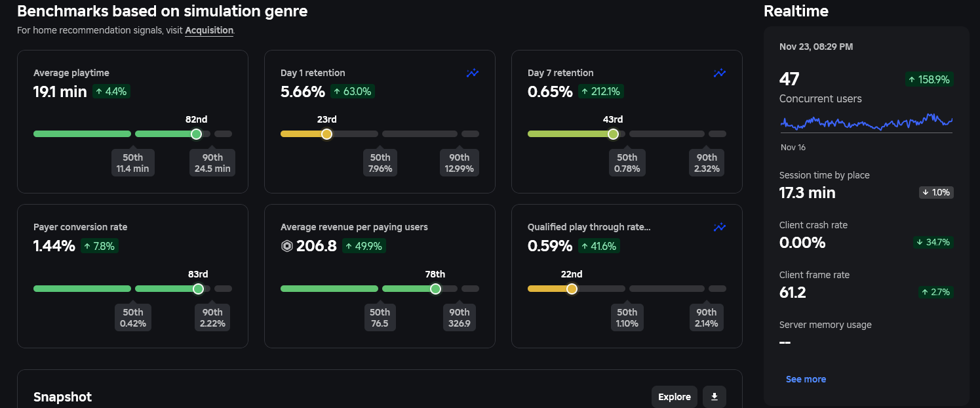Click the 43rd percentile marker on Day 7 retention
Image resolution: width=980 pixels, height=408 pixels.
tap(613, 134)
